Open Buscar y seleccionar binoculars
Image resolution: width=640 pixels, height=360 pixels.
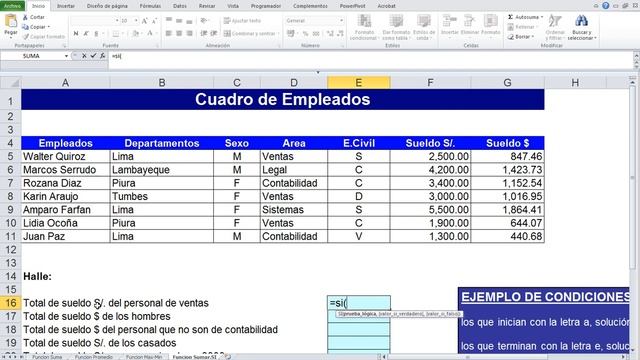click(582, 27)
